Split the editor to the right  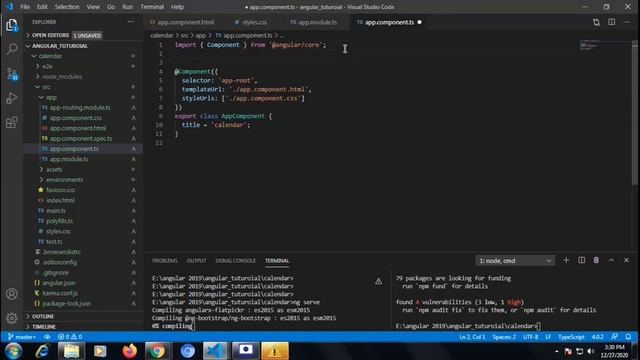click(x=611, y=22)
